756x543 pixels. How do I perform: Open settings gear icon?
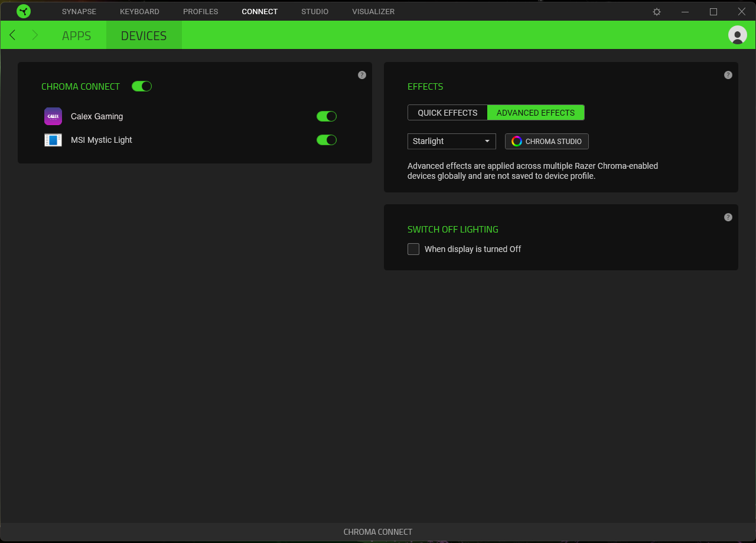tap(657, 12)
